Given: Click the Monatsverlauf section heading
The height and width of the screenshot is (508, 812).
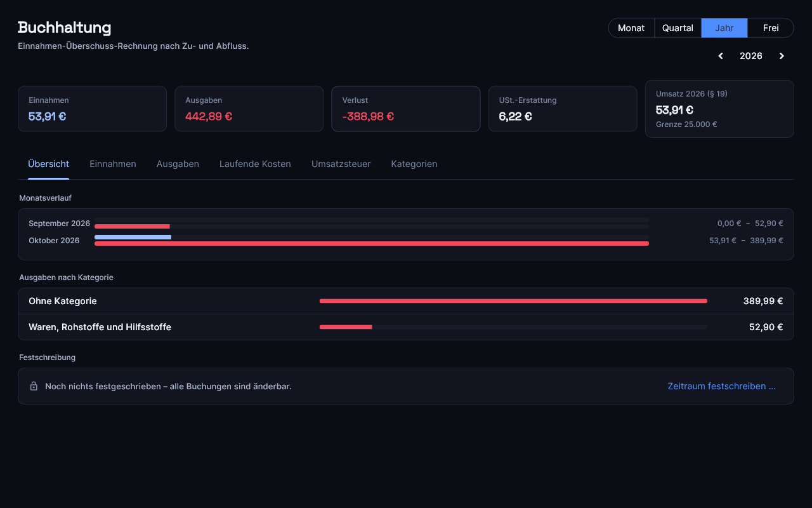Looking at the screenshot, I should click(x=45, y=198).
